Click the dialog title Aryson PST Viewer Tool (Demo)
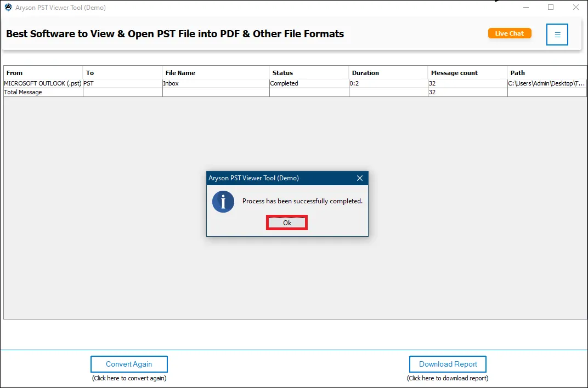This screenshot has width=588, height=388. coord(253,178)
